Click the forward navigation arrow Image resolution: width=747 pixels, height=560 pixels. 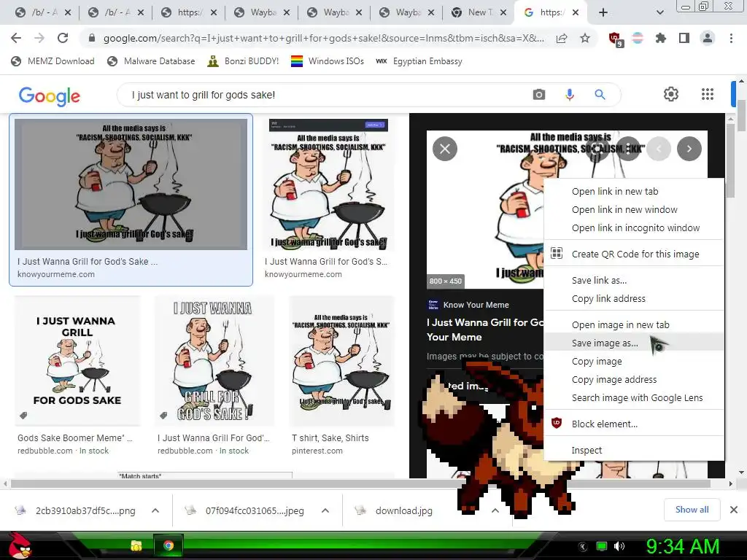[x=39, y=38]
